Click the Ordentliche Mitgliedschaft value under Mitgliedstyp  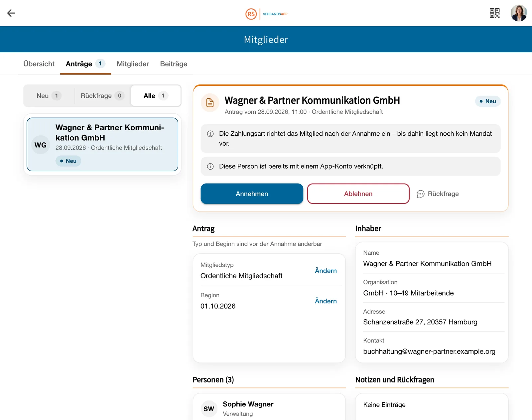click(x=241, y=276)
